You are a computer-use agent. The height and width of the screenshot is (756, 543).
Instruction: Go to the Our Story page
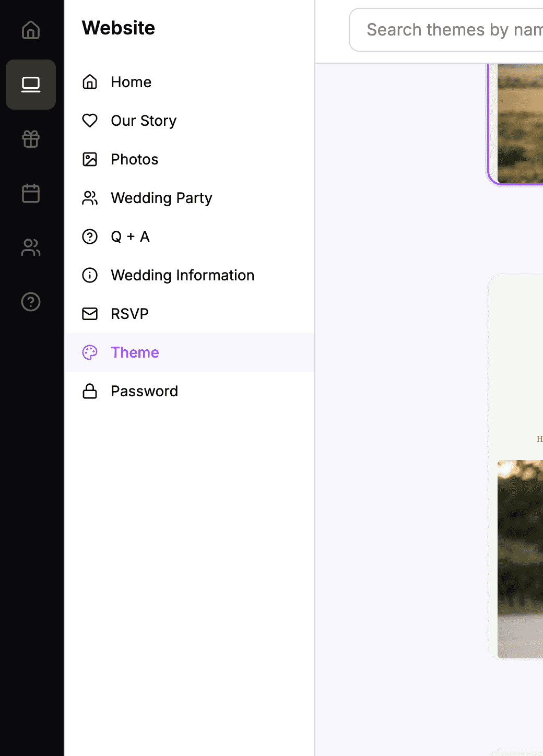pos(143,121)
